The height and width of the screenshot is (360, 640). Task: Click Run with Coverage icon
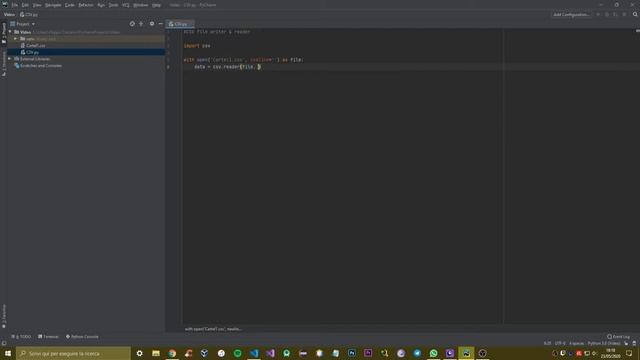coord(615,15)
